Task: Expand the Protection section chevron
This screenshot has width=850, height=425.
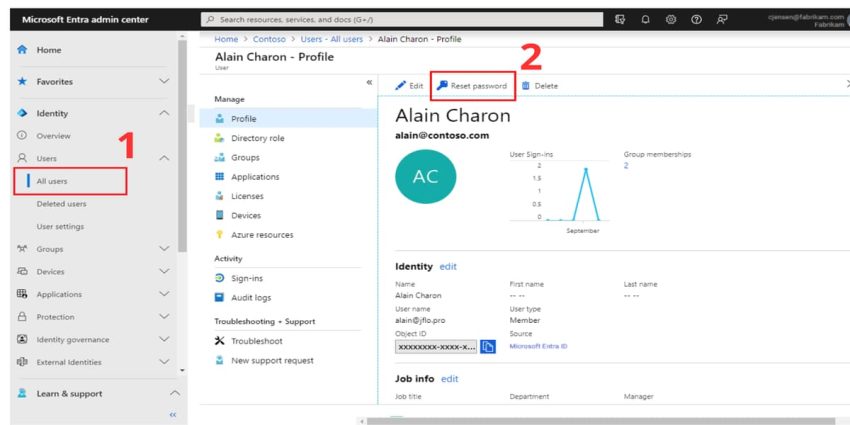Action: pos(164,317)
